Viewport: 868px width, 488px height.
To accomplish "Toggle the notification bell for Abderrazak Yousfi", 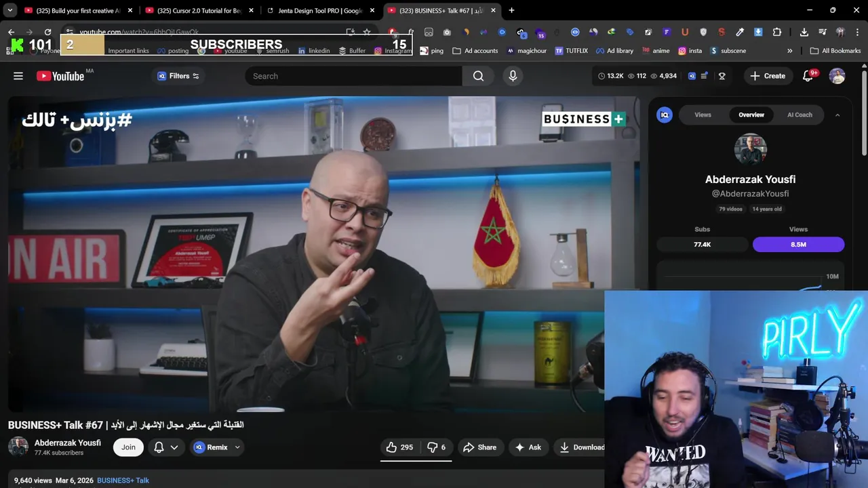I will pos(159,447).
